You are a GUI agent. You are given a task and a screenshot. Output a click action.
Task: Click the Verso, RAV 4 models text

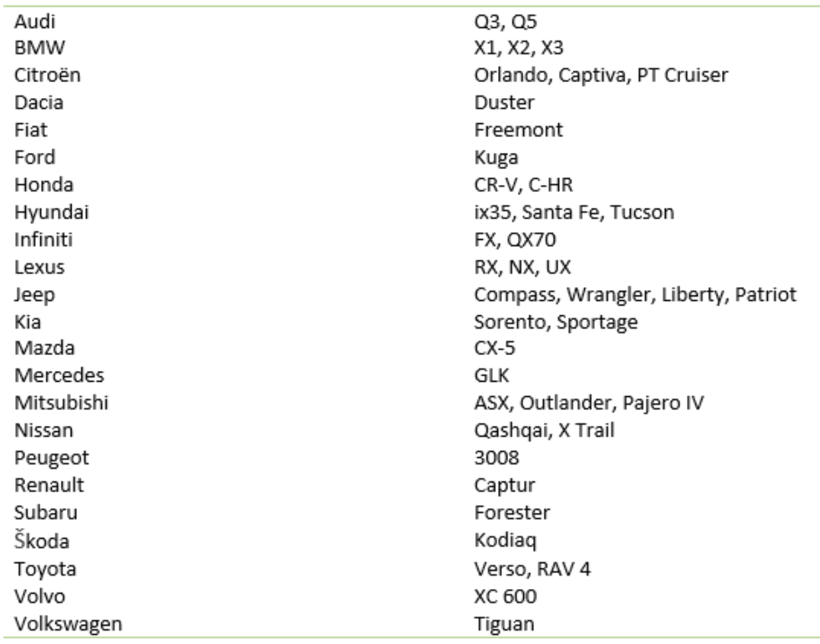(x=532, y=569)
